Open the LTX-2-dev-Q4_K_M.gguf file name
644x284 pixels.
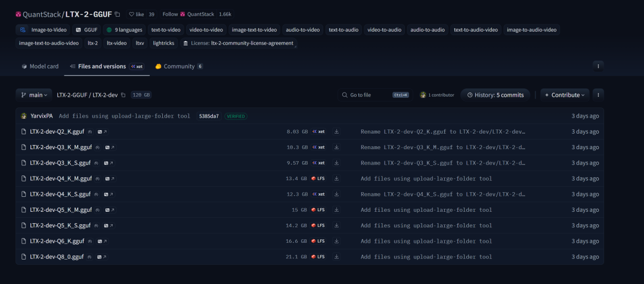(61, 178)
